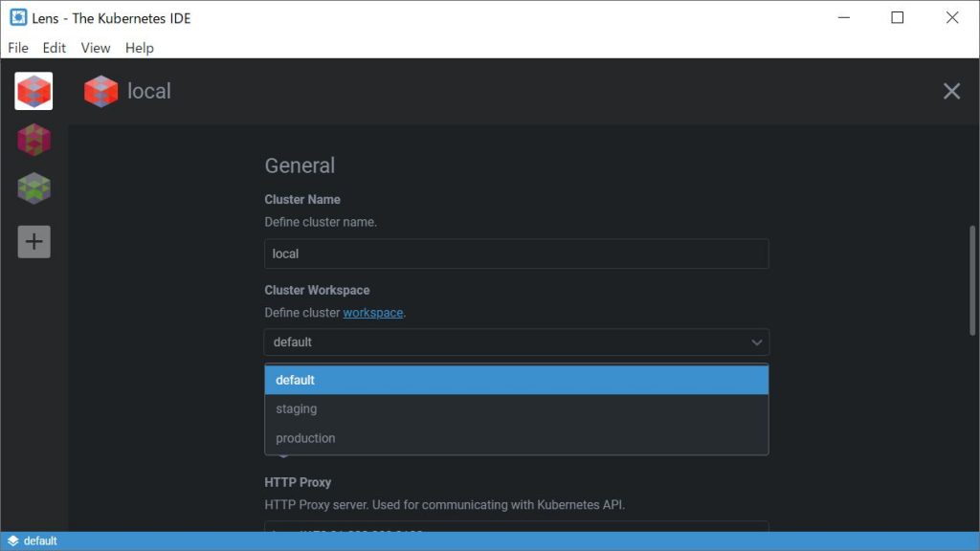Open the Help menu

[140, 48]
